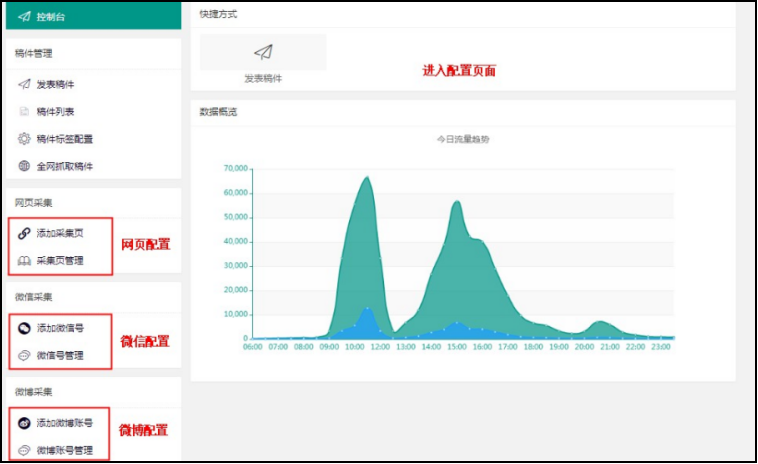Click the 快捷方式 panel title
The image size is (758, 464).
pyautogui.click(x=218, y=14)
